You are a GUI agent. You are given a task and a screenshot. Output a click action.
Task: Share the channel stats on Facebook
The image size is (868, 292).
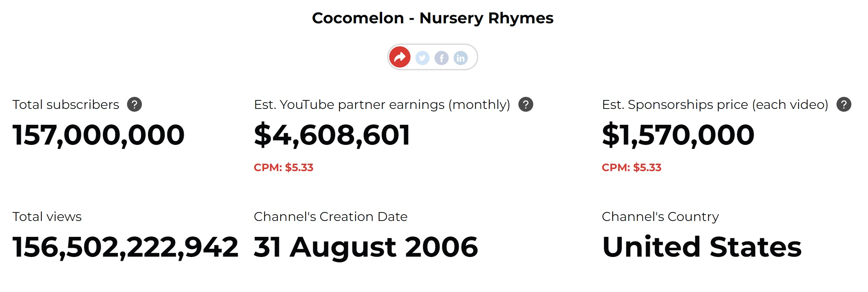[442, 58]
